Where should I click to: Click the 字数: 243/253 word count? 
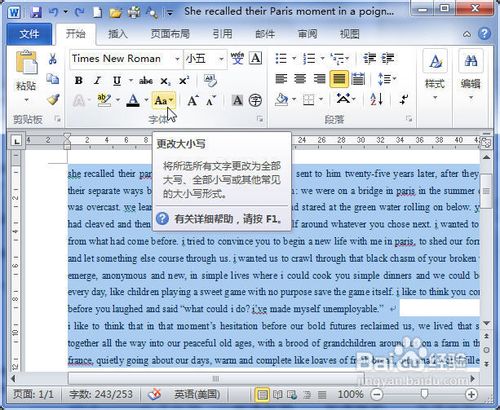[101, 395]
